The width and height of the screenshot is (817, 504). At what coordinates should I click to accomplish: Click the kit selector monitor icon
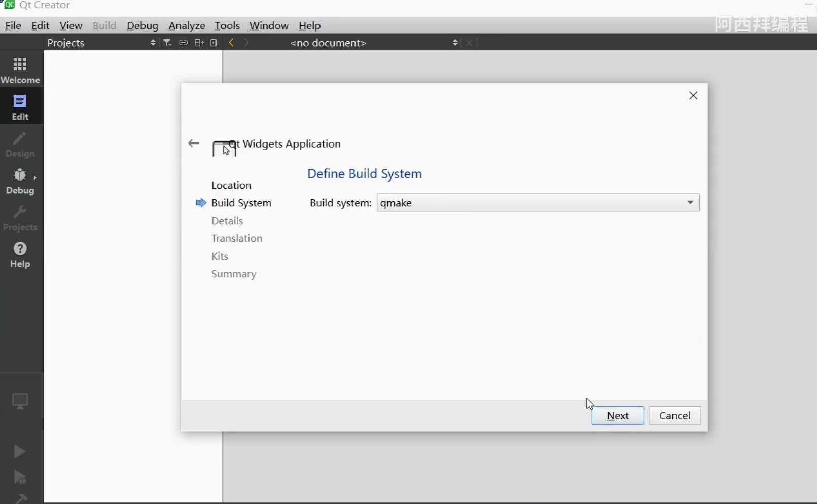20,401
